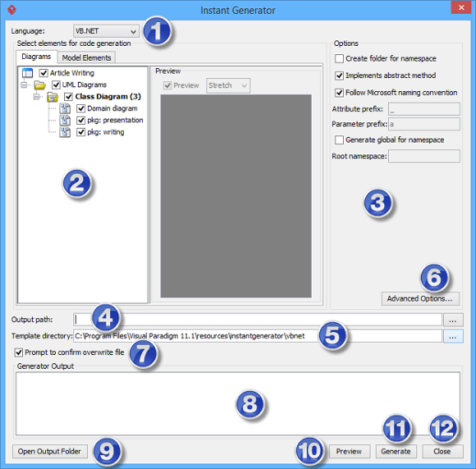The image size is (476, 469).
Task: Click the Output path text field
Action: click(258, 320)
